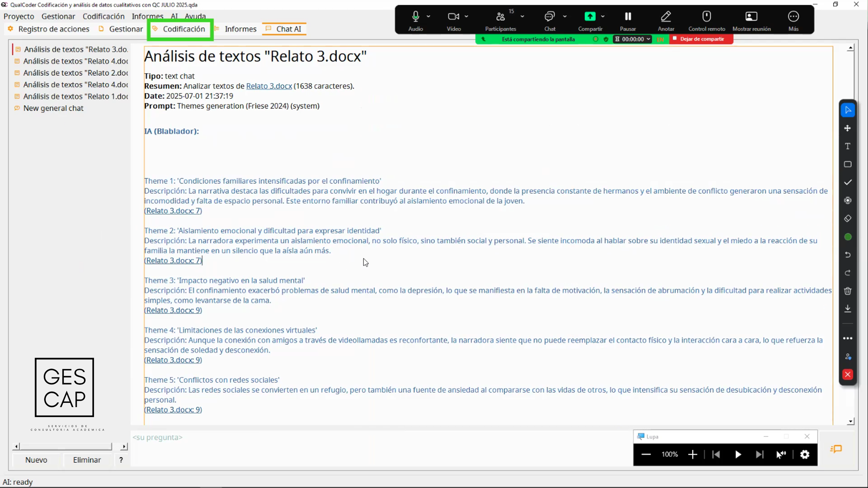Save annotations with the download icon
Screen dimensions: 868x488
click(848, 309)
